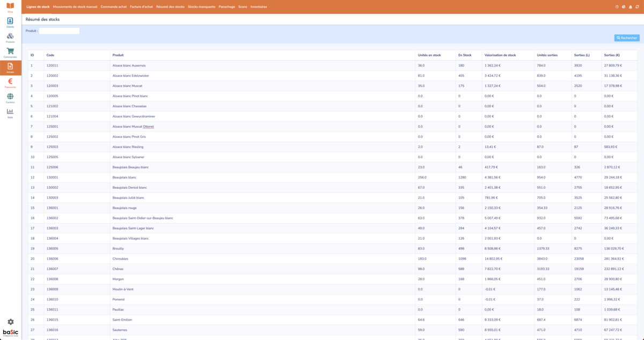644x340 pixels.
Task: Click the Produit search input field
Action: [x=59, y=31]
